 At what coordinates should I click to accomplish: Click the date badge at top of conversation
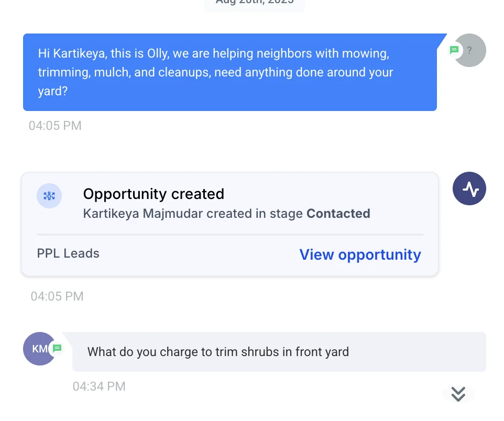tap(254, 4)
